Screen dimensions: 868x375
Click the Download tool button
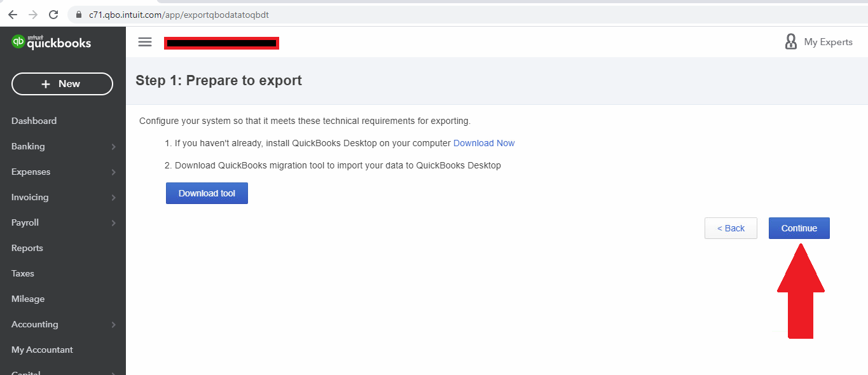pos(207,193)
